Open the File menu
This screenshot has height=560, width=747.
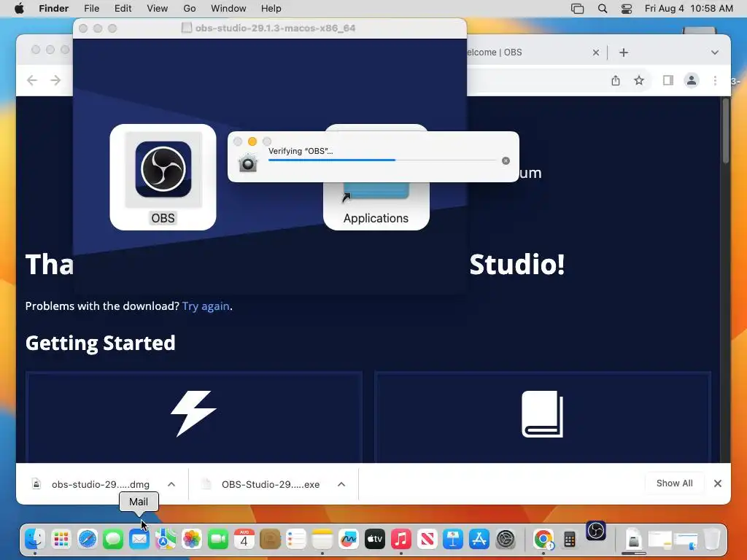91,9
